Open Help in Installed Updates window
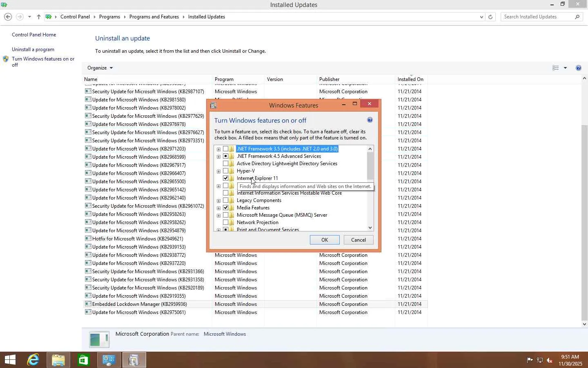This screenshot has height=368, width=588. [578, 68]
